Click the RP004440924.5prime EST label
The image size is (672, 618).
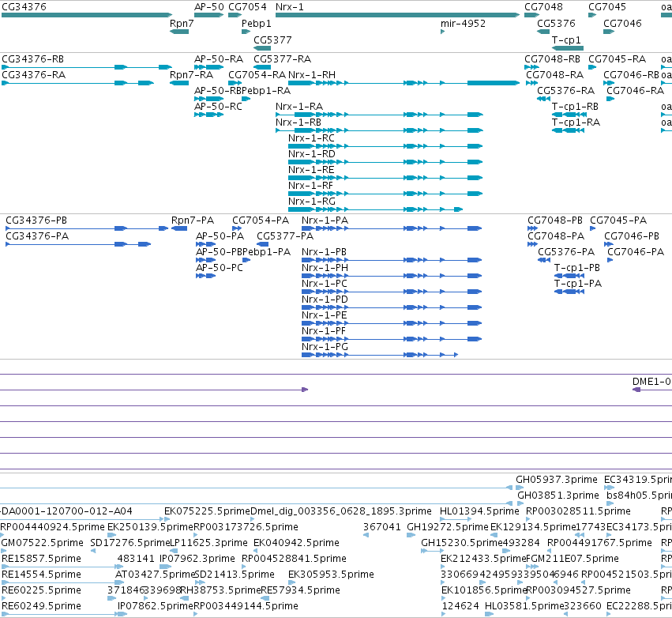pyautogui.click(x=52, y=526)
